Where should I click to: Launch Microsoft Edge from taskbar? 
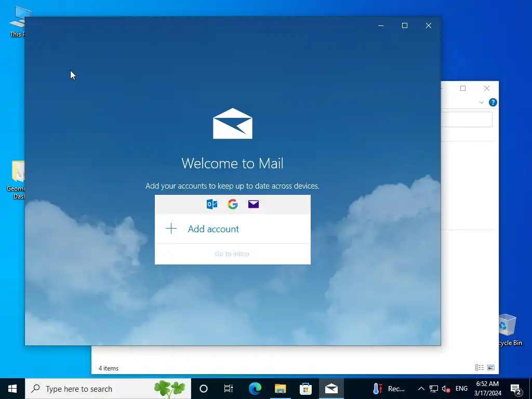coord(255,389)
